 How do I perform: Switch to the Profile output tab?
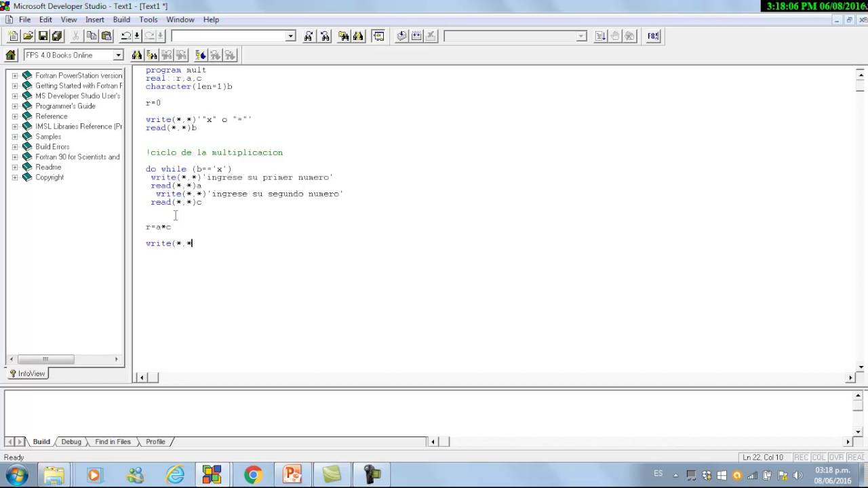[x=155, y=442]
